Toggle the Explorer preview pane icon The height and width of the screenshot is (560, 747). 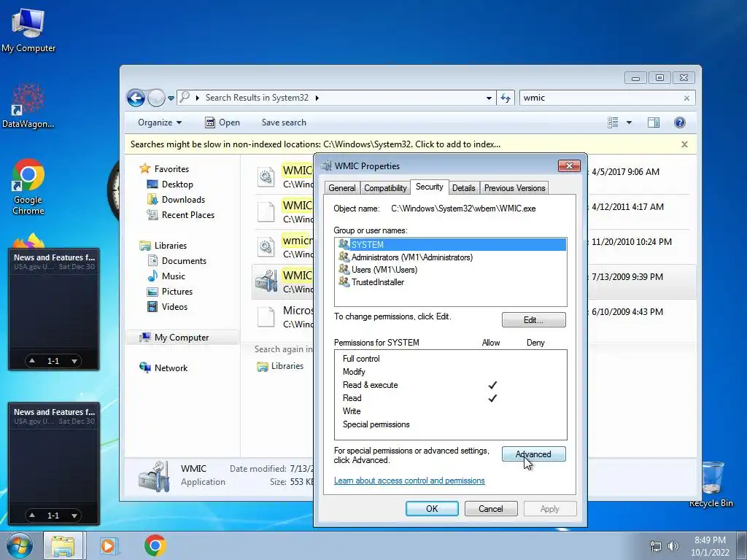(654, 122)
